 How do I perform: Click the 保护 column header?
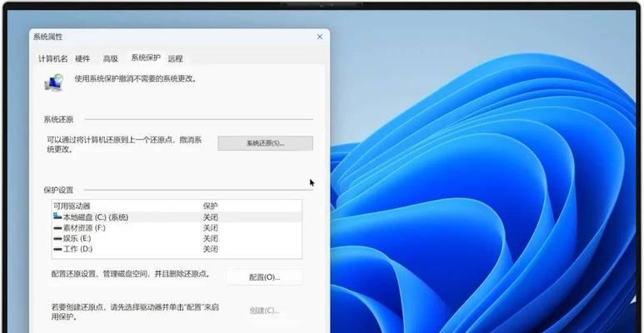click(210, 206)
